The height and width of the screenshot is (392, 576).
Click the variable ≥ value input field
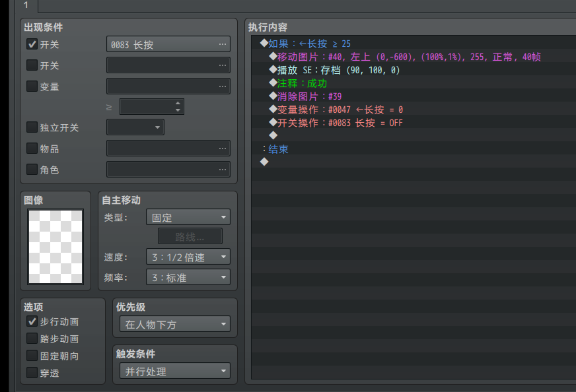coord(147,107)
